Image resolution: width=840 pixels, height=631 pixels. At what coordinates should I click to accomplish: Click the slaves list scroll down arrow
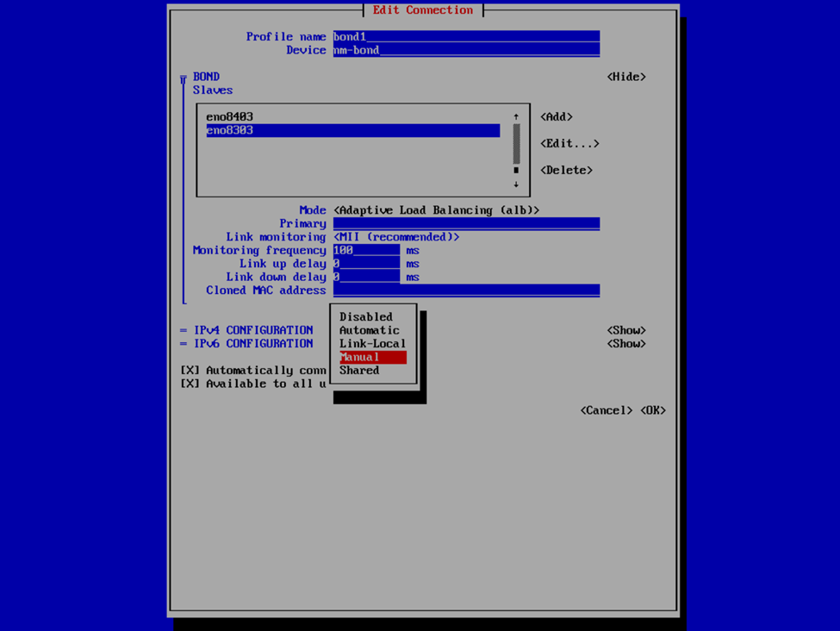(516, 184)
